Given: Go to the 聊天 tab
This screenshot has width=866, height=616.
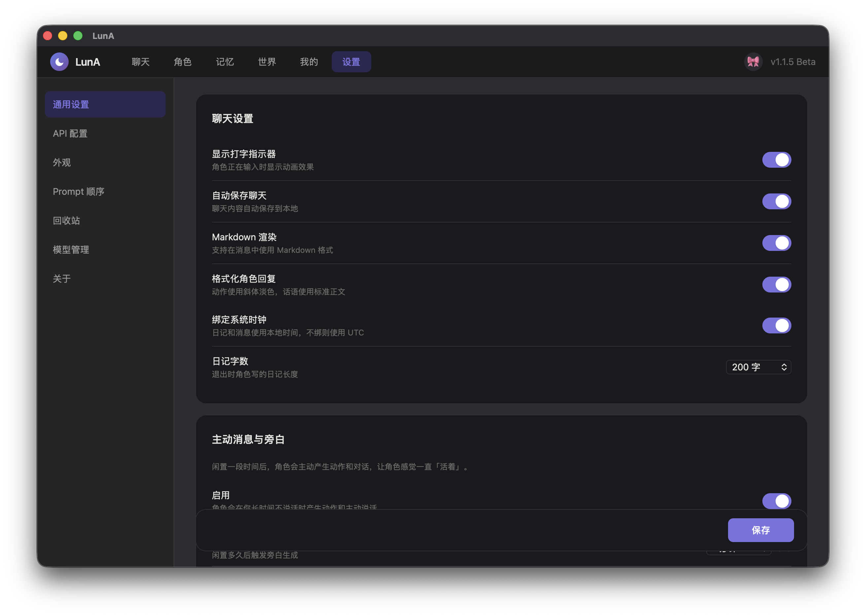Looking at the screenshot, I should click(x=141, y=62).
